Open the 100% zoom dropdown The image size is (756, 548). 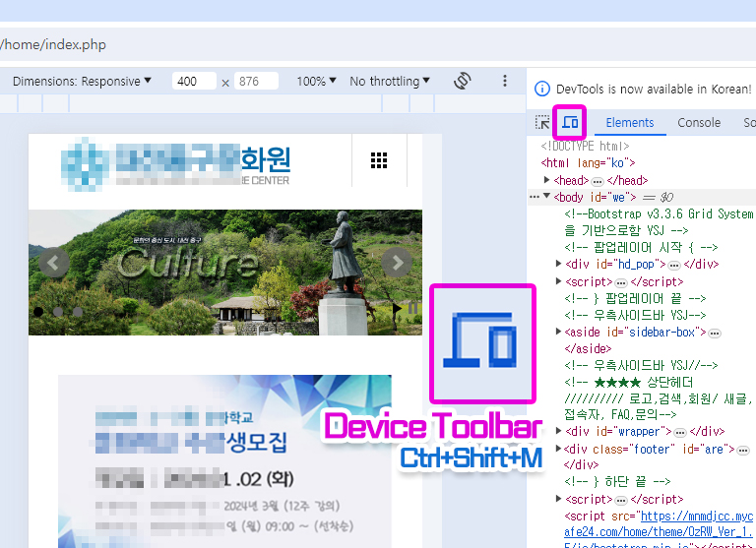(316, 81)
